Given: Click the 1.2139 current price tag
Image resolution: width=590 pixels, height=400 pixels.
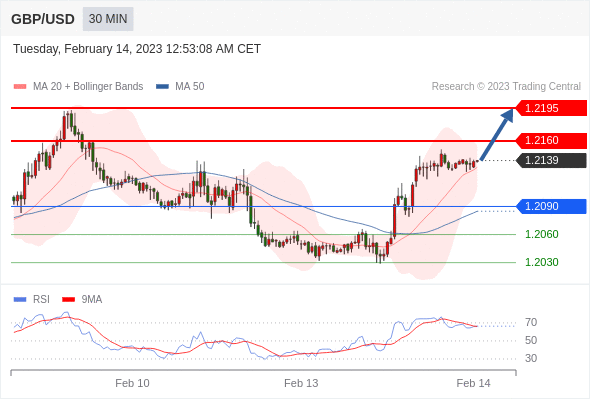Looking at the screenshot, I should [551, 160].
